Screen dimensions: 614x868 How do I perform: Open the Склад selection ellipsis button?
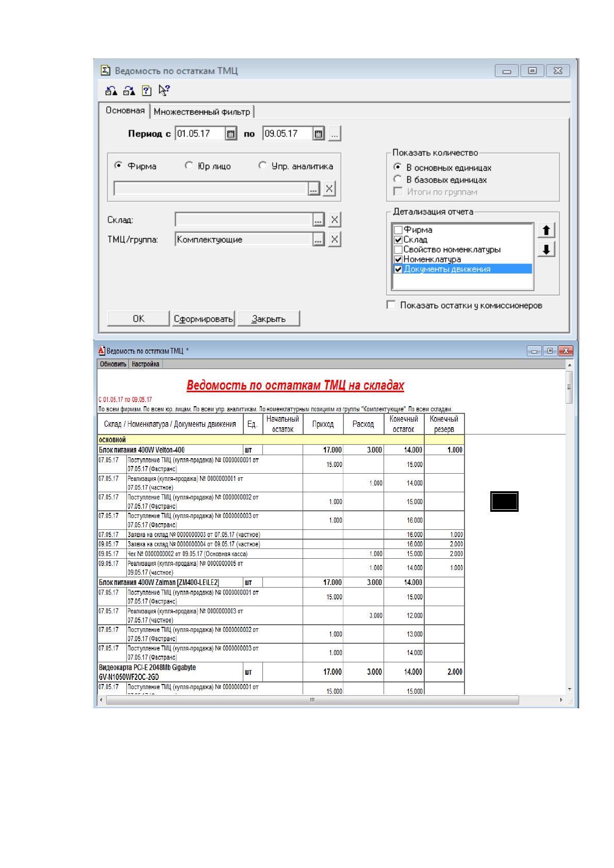319,220
